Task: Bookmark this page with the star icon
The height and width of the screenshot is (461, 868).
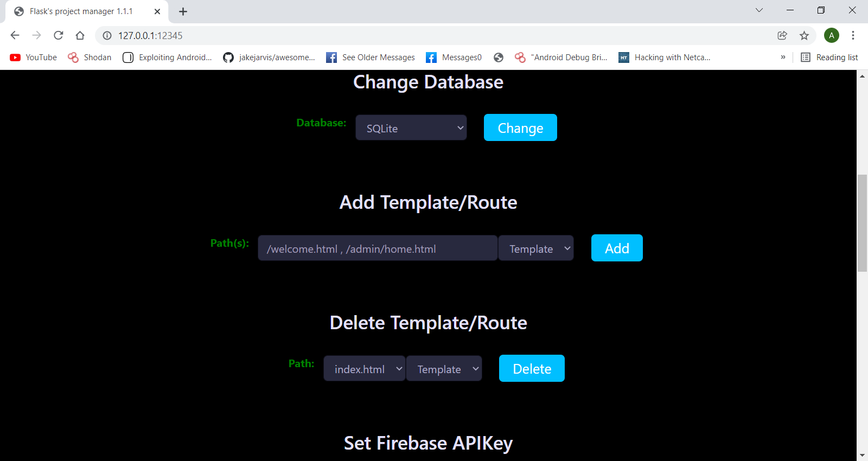Action: tap(804, 35)
